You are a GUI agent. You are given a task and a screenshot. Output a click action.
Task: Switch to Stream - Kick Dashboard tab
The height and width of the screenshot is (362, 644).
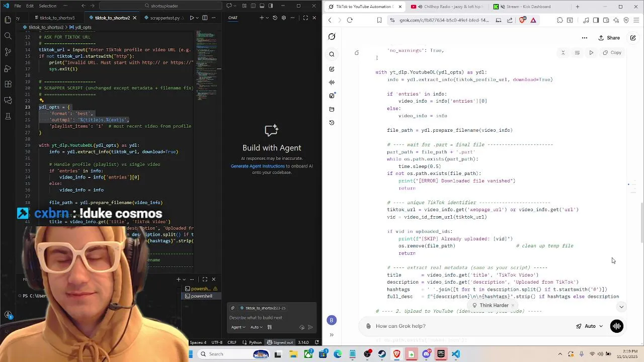[x=528, y=7]
